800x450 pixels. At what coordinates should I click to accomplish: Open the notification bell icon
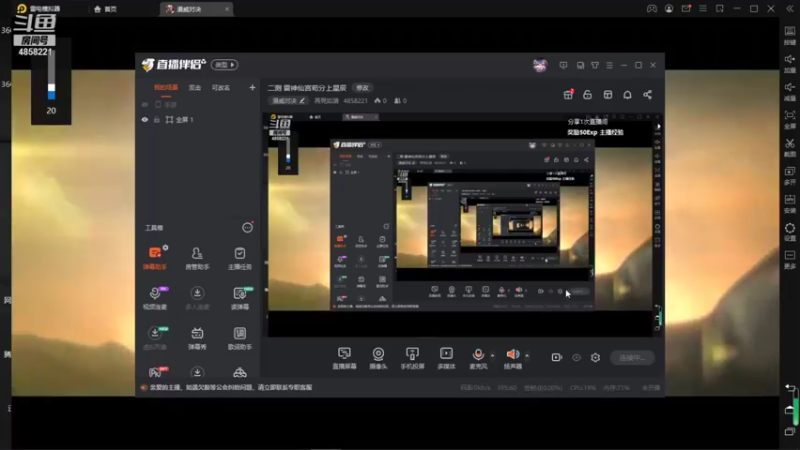tap(628, 95)
